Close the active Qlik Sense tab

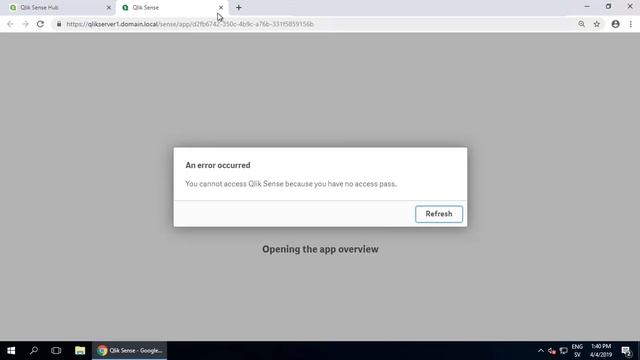(x=221, y=8)
